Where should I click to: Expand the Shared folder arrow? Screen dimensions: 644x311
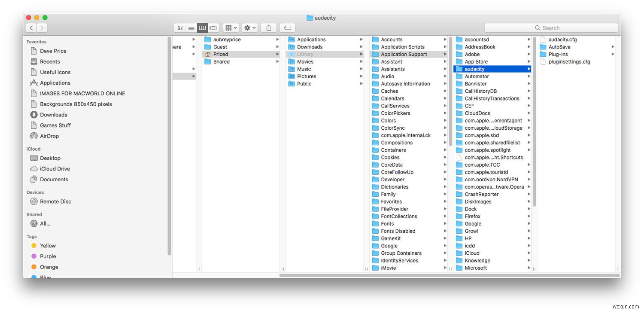pos(277,61)
